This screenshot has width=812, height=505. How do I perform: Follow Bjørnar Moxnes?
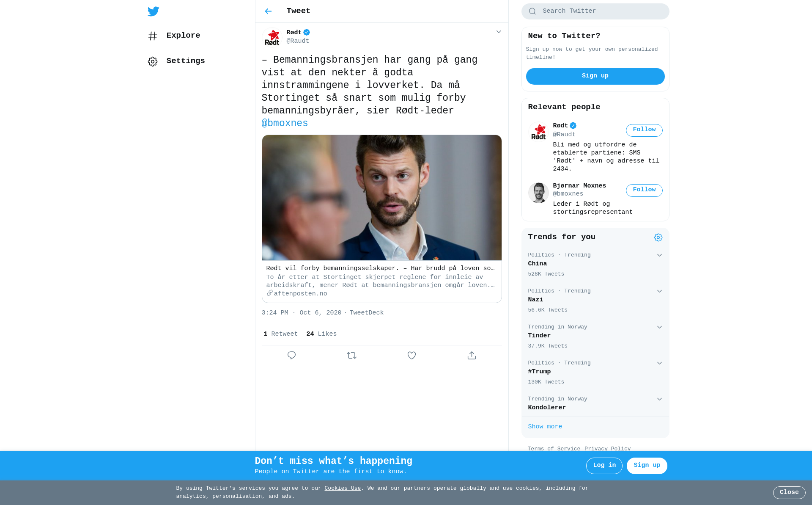[644, 190]
